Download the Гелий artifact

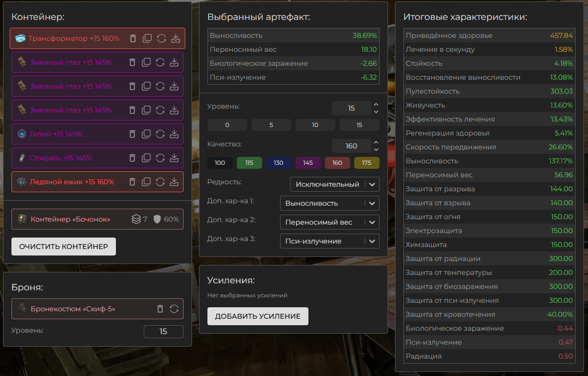point(174,134)
